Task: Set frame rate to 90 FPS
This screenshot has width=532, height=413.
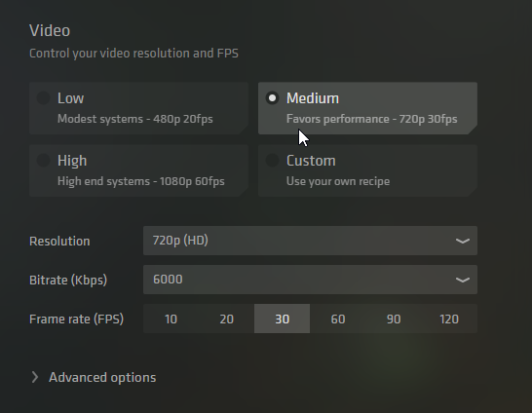Action: [x=394, y=319]
